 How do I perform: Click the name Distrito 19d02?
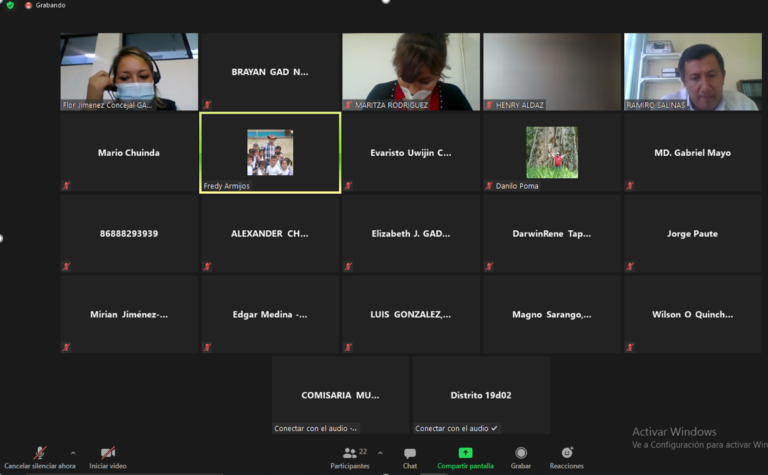[481, 395]
